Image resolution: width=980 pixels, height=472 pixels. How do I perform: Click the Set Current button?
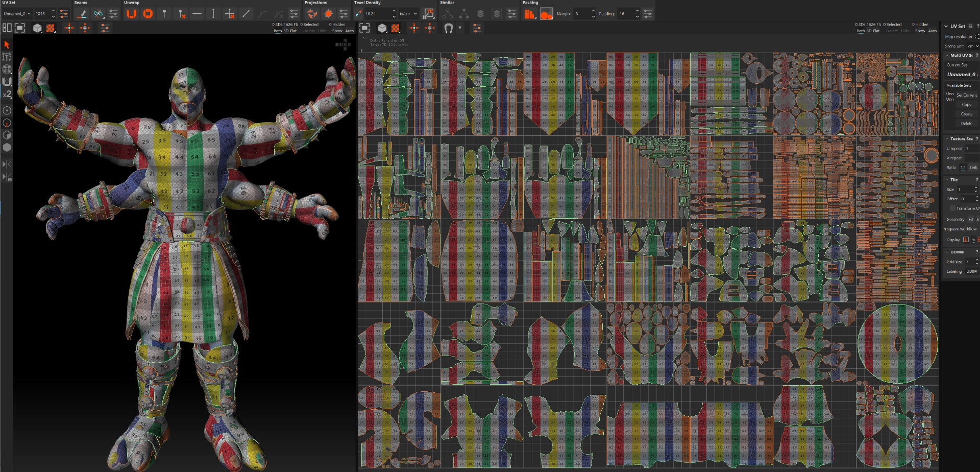tap(966, 95)
